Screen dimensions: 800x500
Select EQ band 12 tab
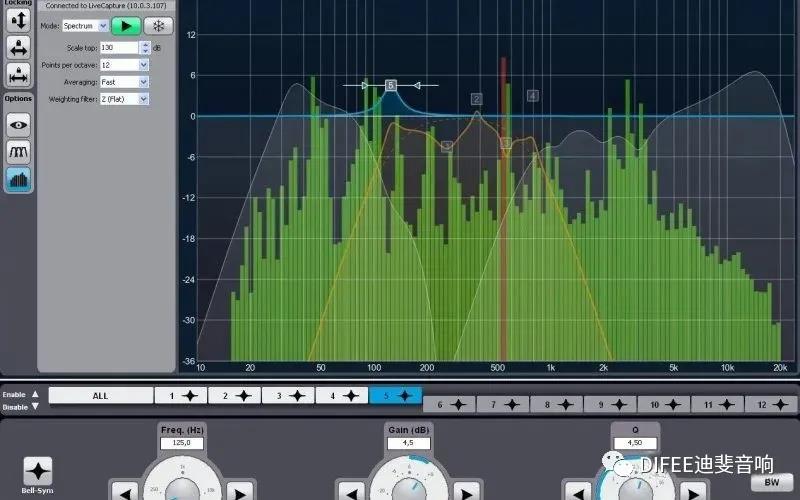771,405
